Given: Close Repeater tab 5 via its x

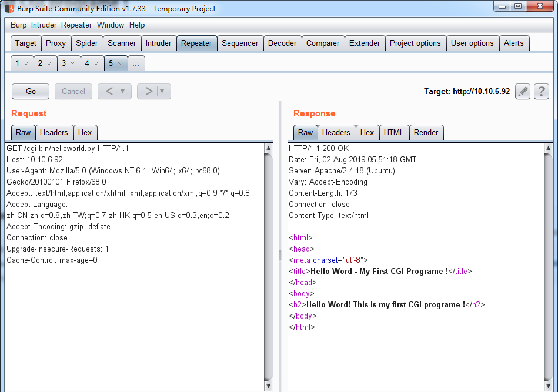Looking at the screenshot, I should (119, 63).
